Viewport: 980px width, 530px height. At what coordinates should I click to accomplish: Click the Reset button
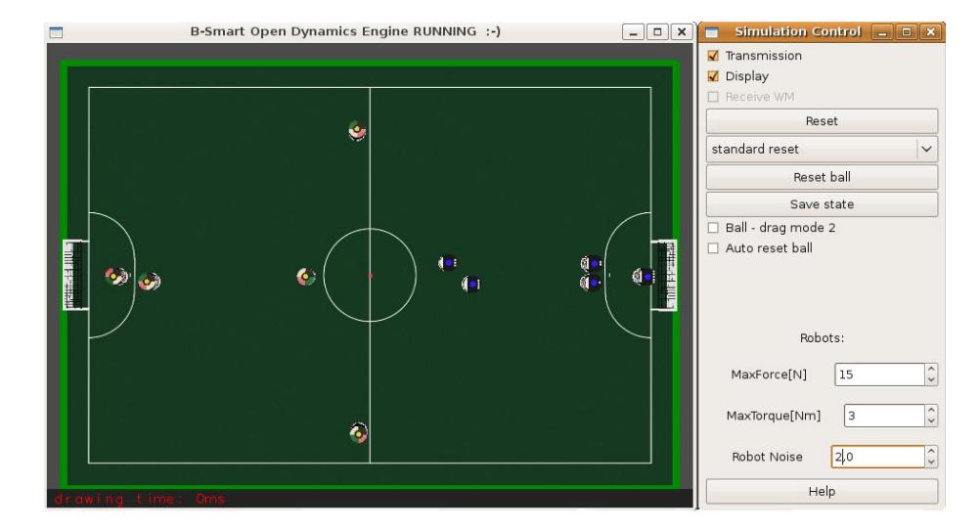coord(822,121)
